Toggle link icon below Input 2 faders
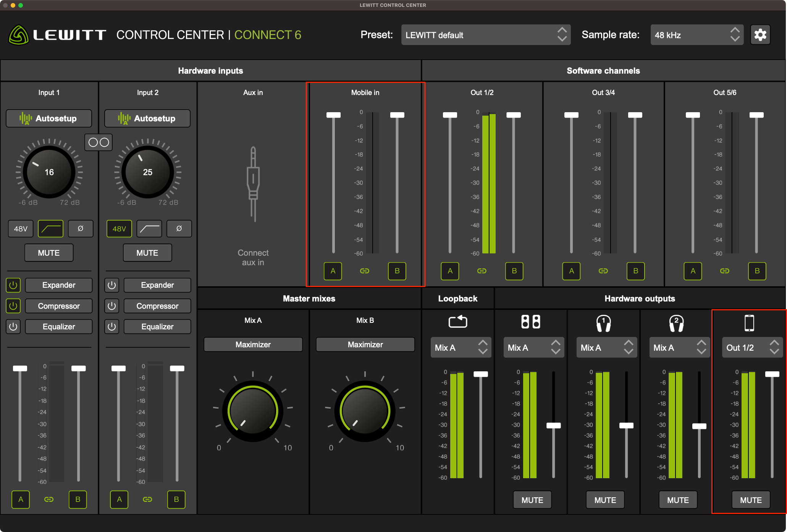 tap(147, 499)
